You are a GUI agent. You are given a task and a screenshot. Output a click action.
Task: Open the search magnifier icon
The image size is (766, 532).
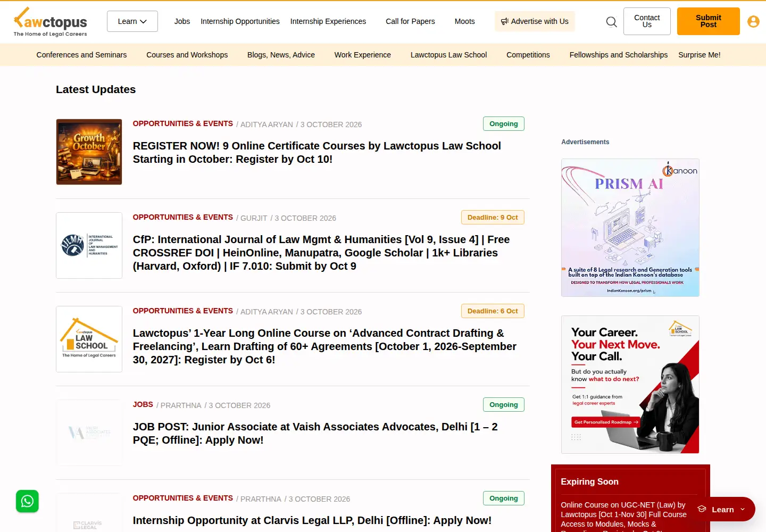pyautogui.click(x=612, y=22)
